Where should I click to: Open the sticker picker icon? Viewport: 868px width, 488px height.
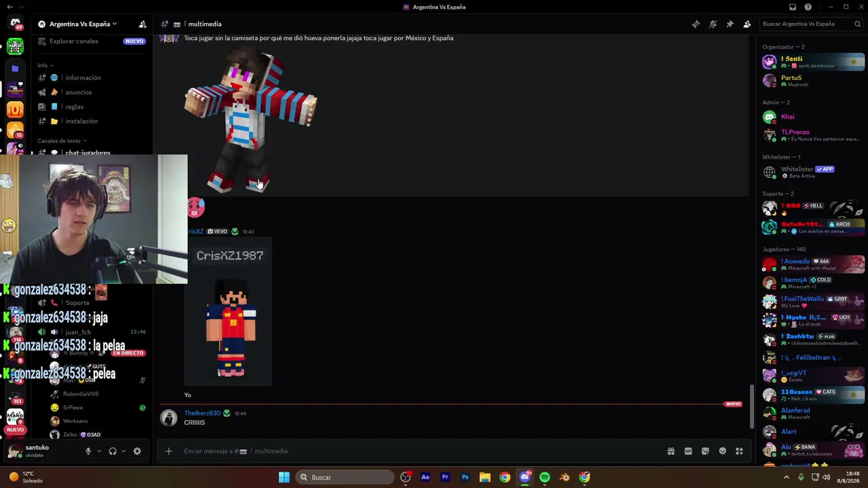point(705,451)
